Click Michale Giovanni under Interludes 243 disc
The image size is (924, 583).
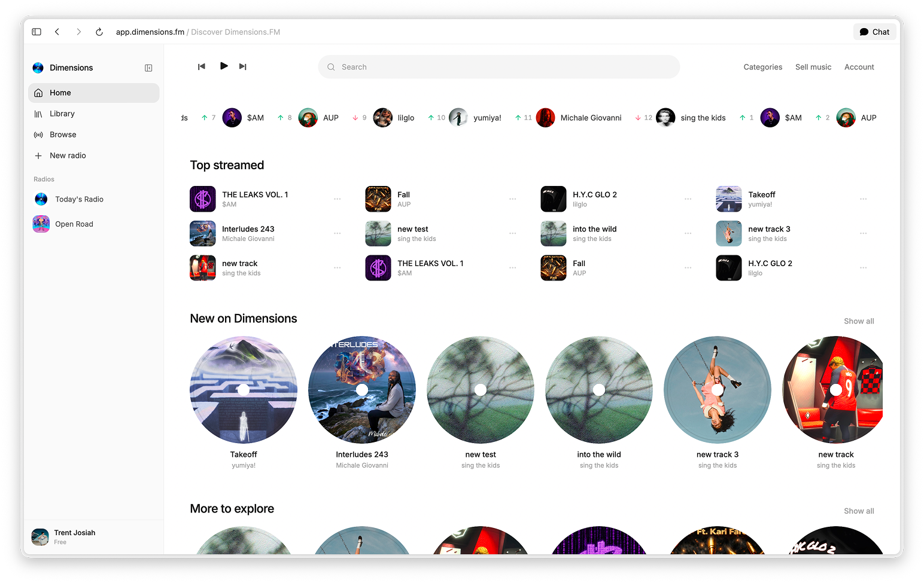coord(362,466)
